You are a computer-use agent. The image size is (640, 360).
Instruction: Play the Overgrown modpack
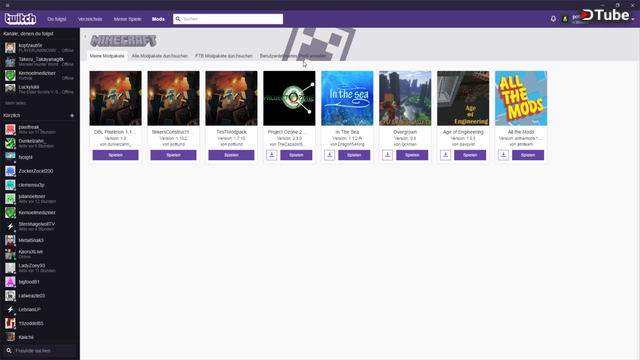tap(412, 155)
